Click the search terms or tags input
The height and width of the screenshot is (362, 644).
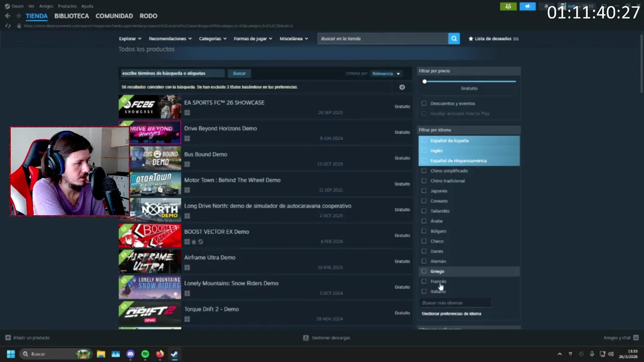(x=172, y=73)
